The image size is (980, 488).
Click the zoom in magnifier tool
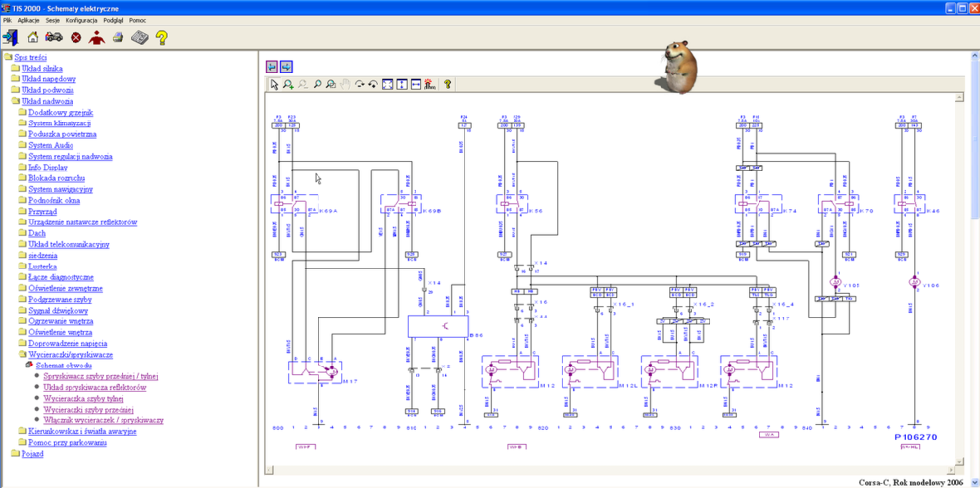tap(288, 84)
